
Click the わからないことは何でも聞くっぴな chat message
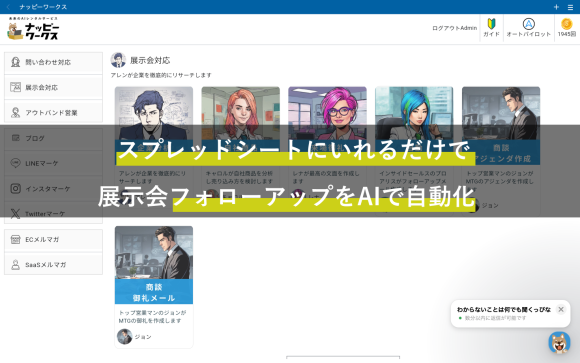[504, 309]
